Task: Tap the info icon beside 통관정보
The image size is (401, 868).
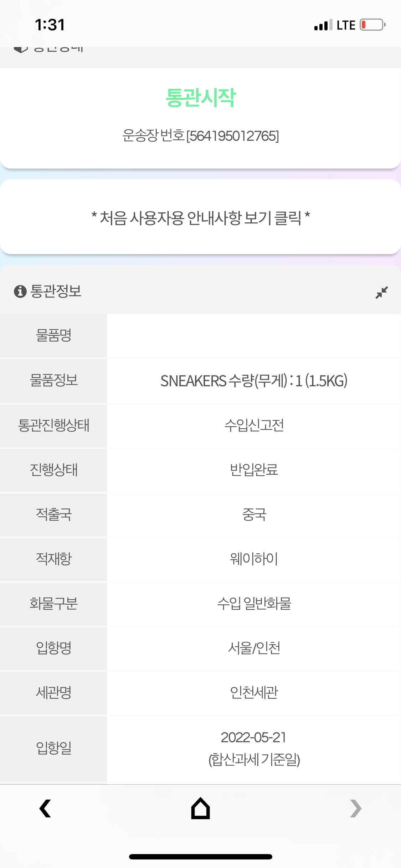Action: [x=20, y=291]
